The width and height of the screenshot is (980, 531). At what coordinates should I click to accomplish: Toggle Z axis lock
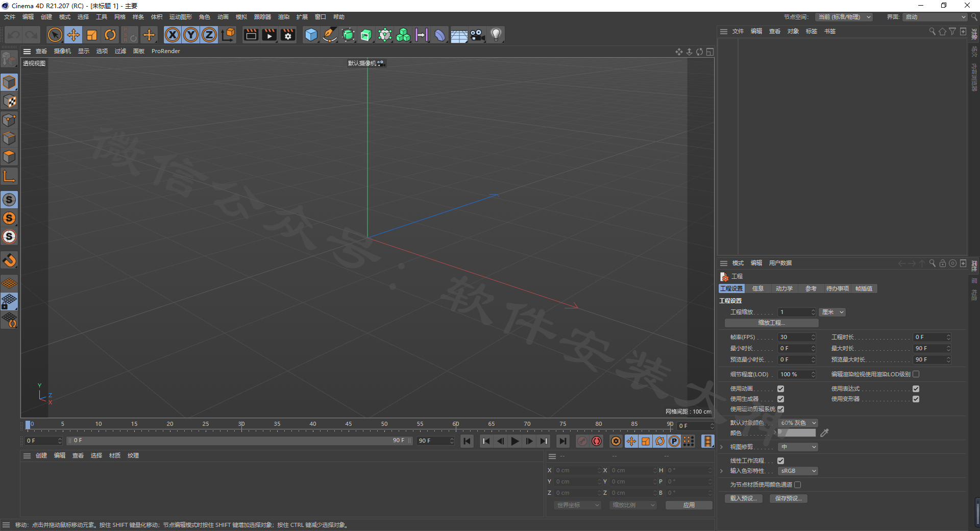coord(209,35)
